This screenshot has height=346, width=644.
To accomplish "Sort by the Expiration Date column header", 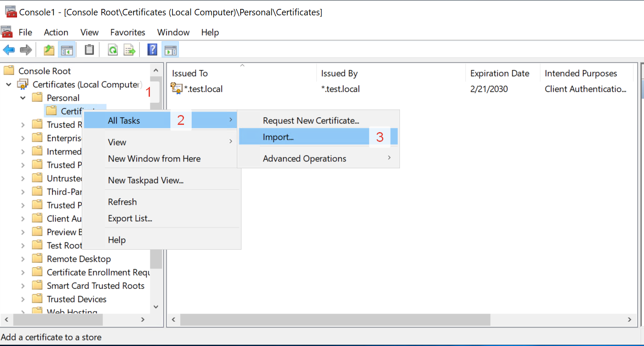I will pyautogui.click(x=503, y=73).
